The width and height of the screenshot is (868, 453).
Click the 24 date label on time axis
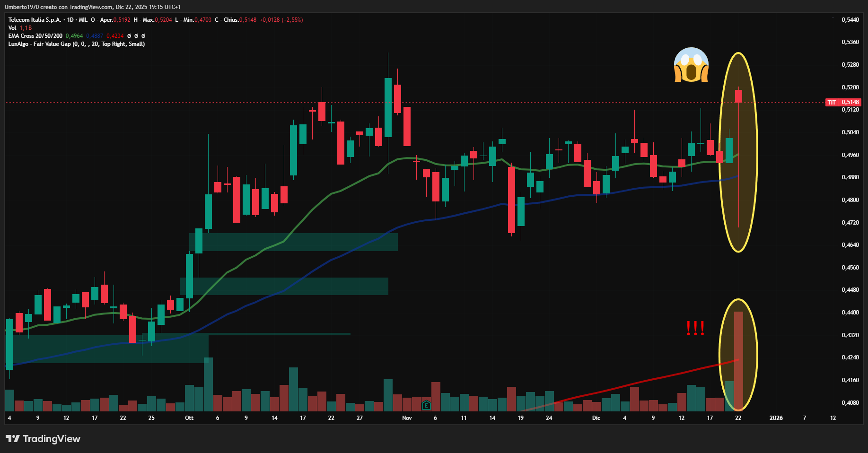(549, 418)
